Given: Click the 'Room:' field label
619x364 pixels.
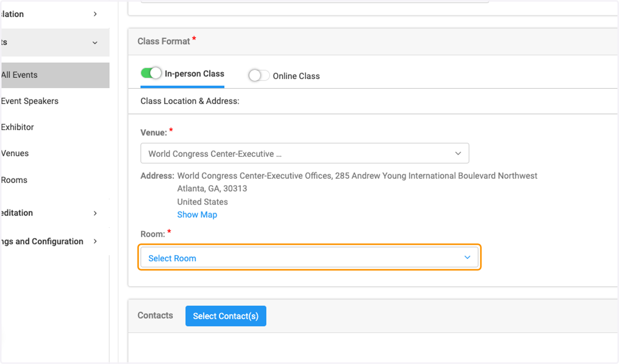Looking at the screenshot, I should 153,234.
